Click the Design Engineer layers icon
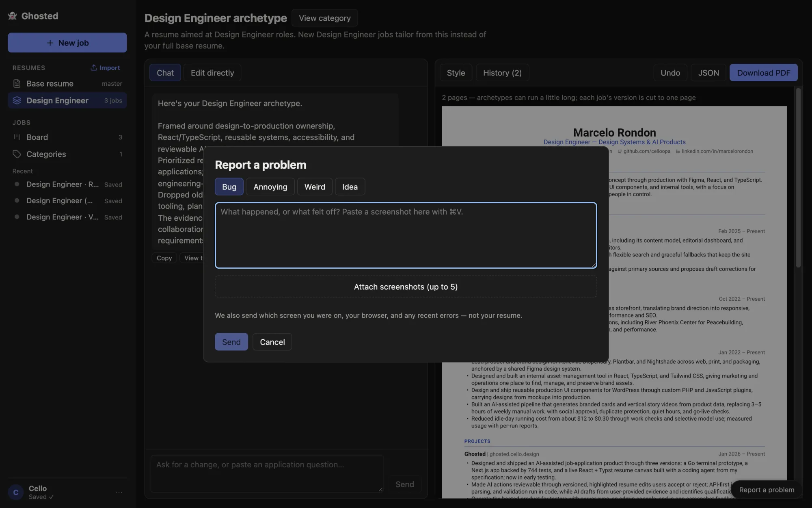The width and height of the screenshot is (812, 508). point(17,100)
